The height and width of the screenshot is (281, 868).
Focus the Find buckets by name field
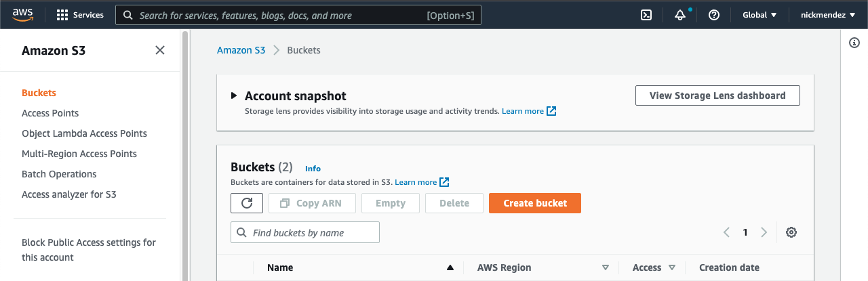(x=305, y=232)
